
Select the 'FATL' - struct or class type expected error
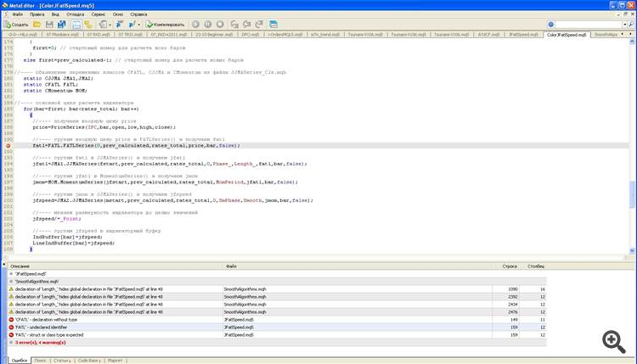point(278,335)
